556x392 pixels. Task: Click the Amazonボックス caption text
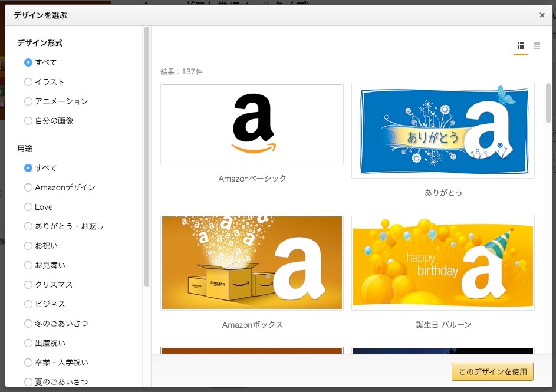[x=252, y=325]
